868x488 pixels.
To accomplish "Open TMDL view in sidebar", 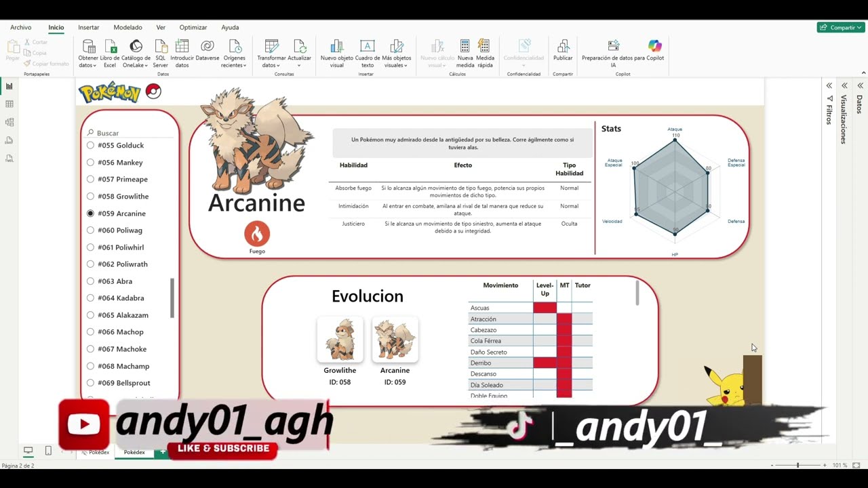I will (x=9, y=159).
